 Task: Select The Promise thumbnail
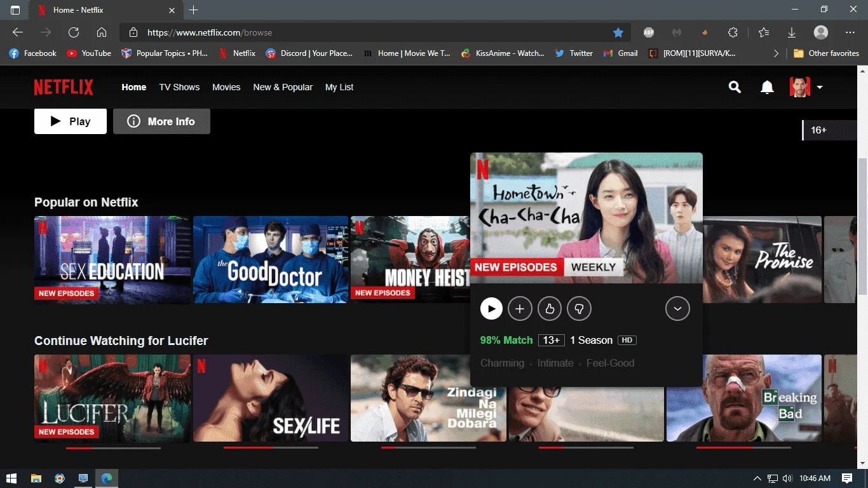[763, 259]
